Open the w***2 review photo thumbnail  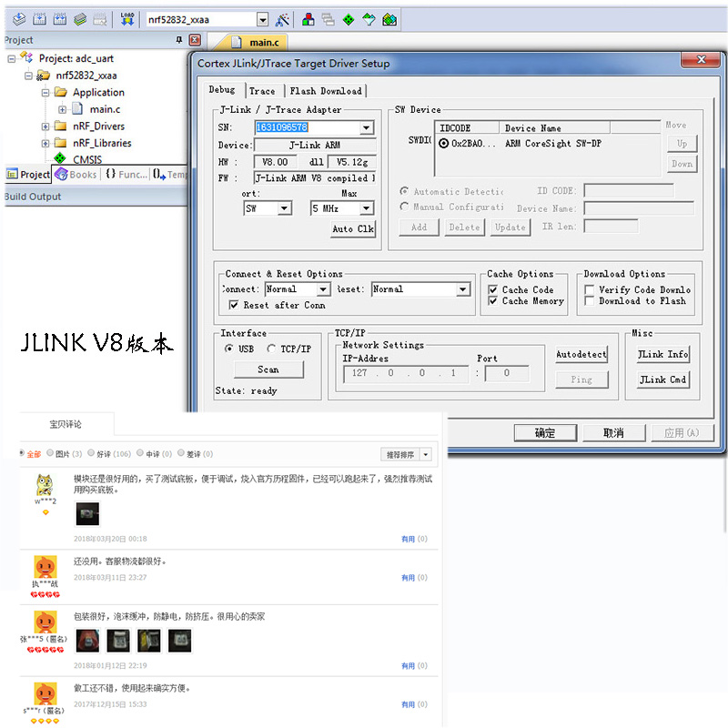pos(86,513)
